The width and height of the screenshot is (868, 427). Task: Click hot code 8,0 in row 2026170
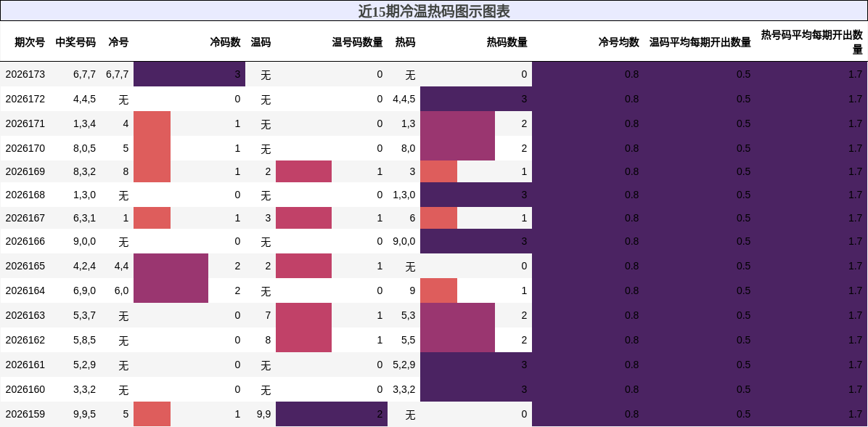tap(409, 148)
